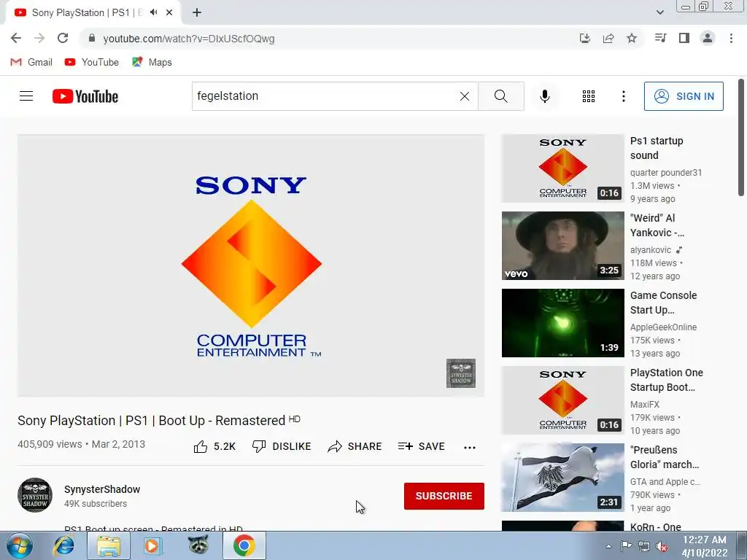Image resolution: width=747 pixels, height=560 pixels.
Task: Open the YouTube bookmark
Action: tap(91, 62)
